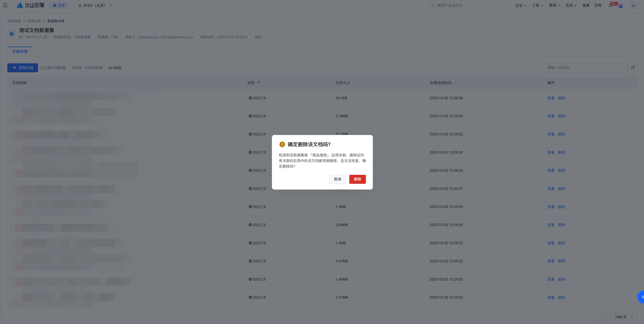The width and height of the screenshot is (644, 324).
Task: Click 取消 in the delete dialog
Action: pos(337,179)
